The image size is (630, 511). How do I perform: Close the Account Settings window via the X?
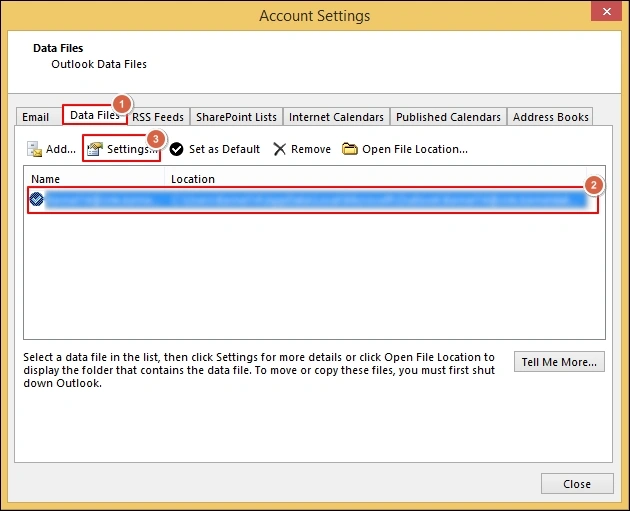[x=607, y=11]
